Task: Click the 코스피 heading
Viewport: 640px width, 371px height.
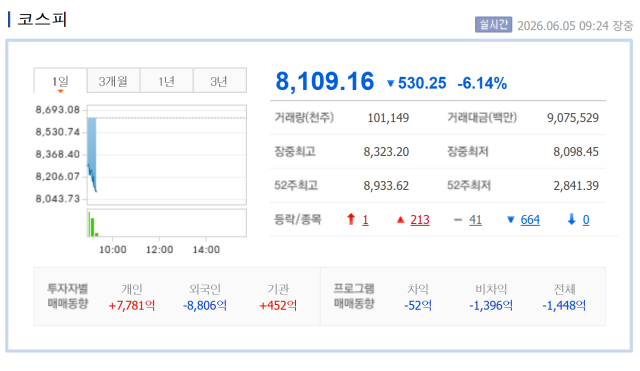Action: (42, 19)
